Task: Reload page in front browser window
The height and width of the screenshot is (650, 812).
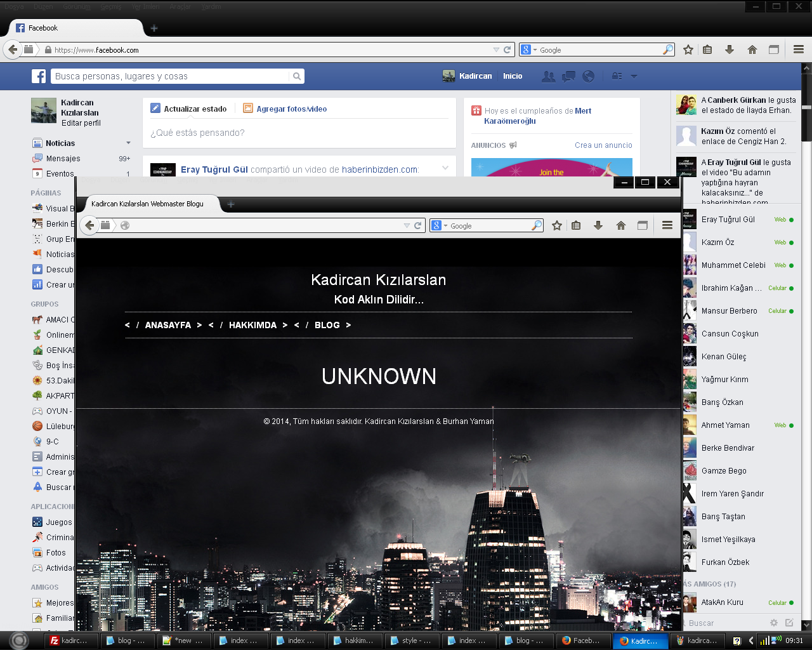Action: tap(418, 225)
